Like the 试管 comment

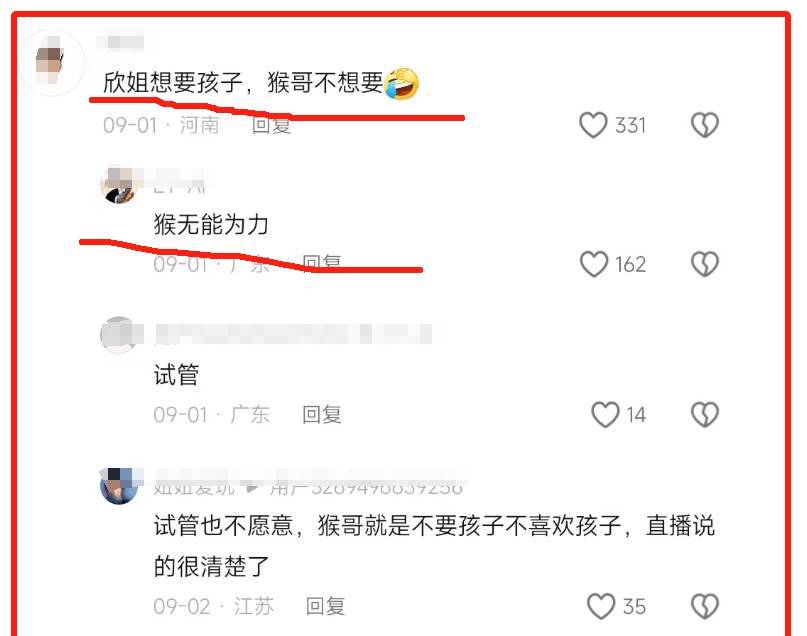[605, 415]
